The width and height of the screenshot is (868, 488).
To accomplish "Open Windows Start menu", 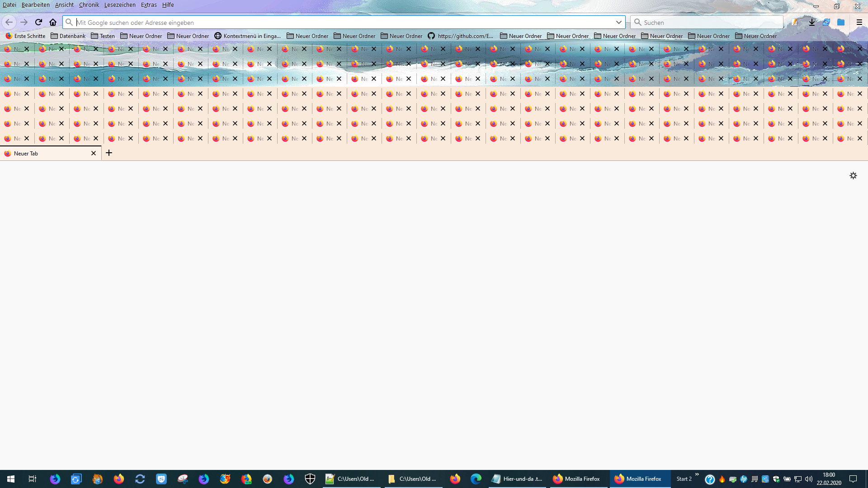I will coord(11,479).
